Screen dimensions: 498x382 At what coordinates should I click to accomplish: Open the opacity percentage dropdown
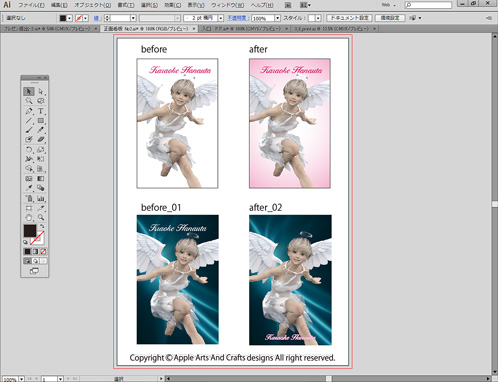click(277, 18)
